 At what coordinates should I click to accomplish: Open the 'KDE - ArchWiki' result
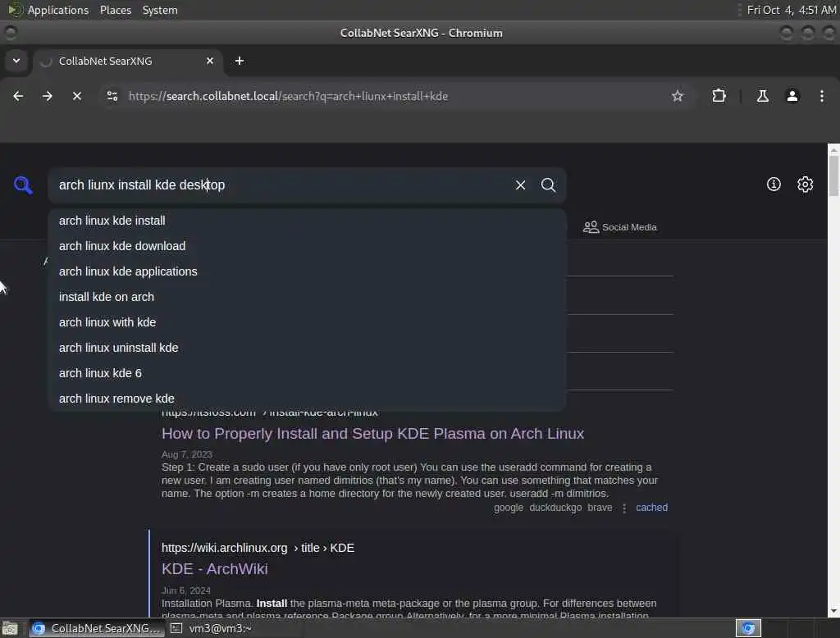click(214, 569)
